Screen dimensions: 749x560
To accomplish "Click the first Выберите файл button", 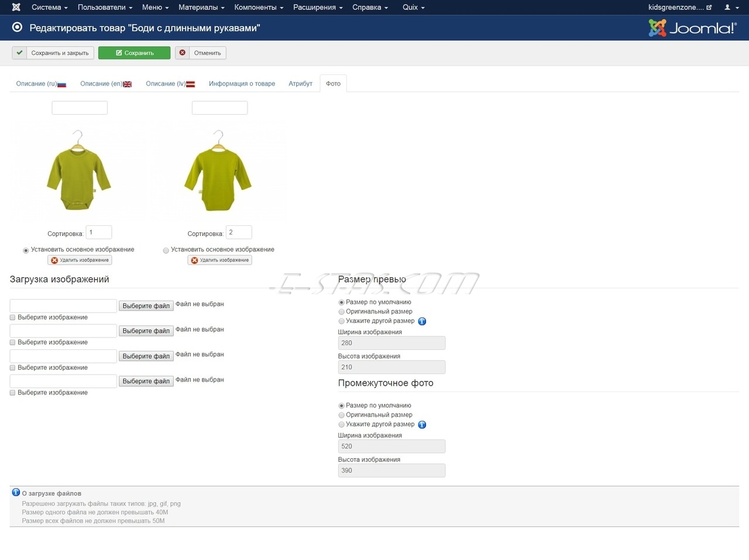I will pyautogui.click(x=146, y=305).
